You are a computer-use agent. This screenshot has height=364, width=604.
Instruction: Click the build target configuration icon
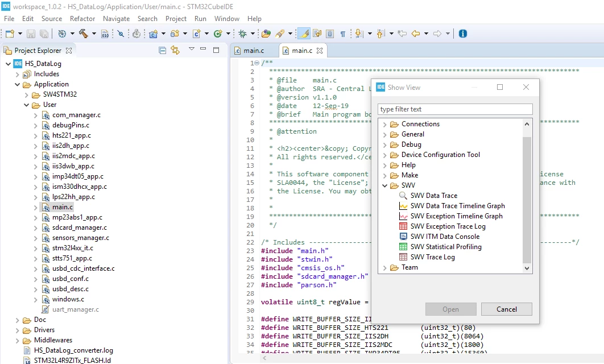[x=62, y=34]
